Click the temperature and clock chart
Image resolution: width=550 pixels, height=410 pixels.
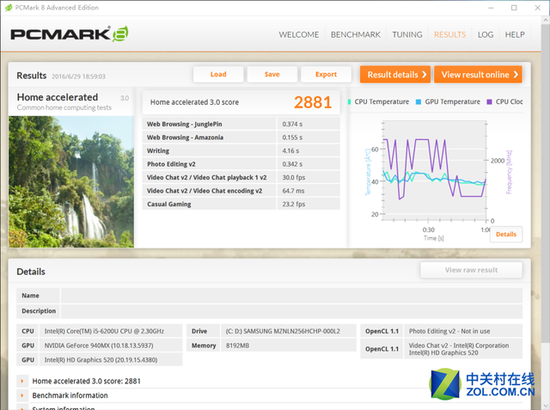pos(434,171)
